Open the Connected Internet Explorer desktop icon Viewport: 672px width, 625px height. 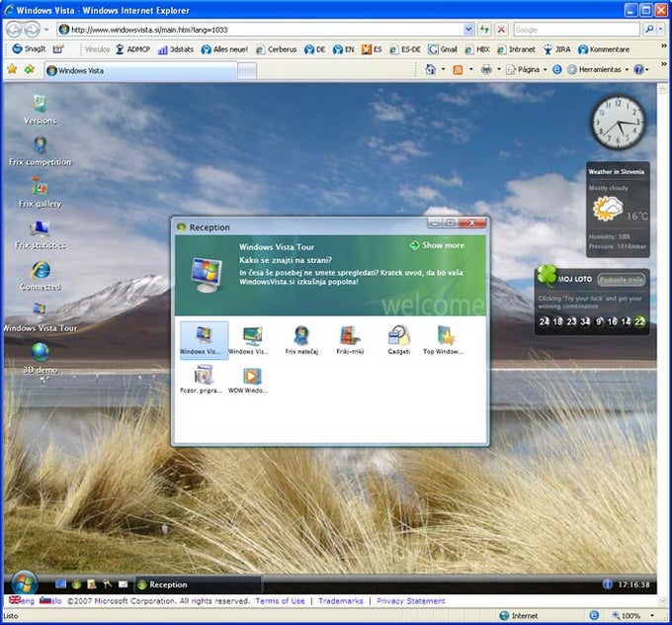[40, 276]
